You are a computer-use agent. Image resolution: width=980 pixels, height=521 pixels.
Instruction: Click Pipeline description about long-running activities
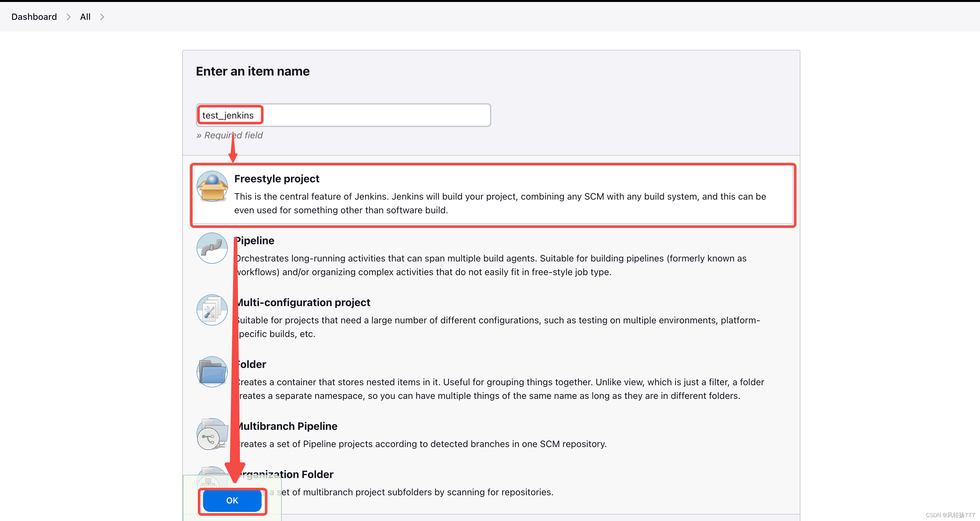click(x=490, y=265)
